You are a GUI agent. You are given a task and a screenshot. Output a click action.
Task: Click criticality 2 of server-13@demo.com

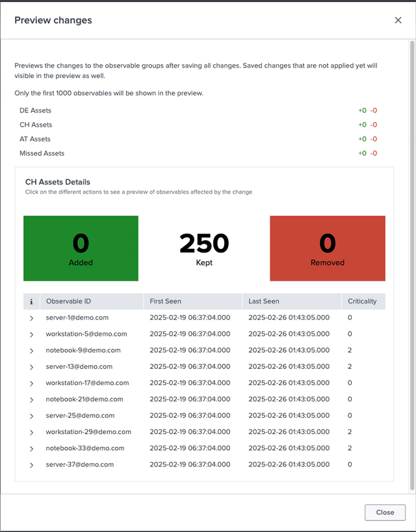pos(350,366)
